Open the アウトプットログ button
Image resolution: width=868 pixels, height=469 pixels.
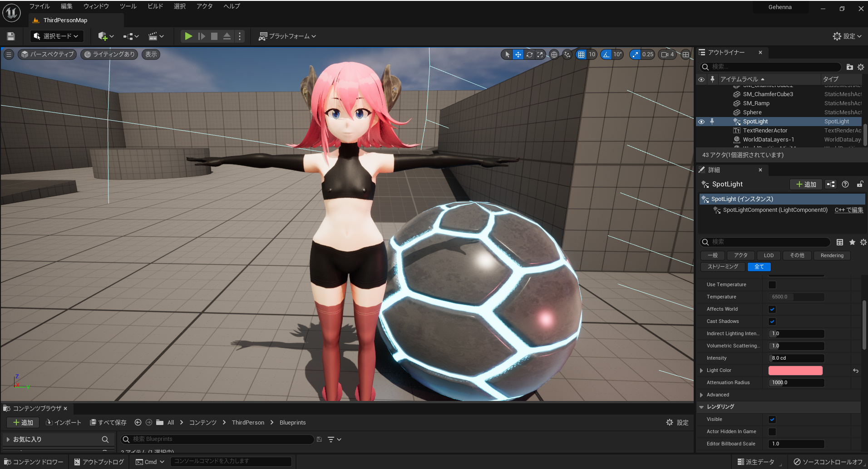[x=99, y=462]
